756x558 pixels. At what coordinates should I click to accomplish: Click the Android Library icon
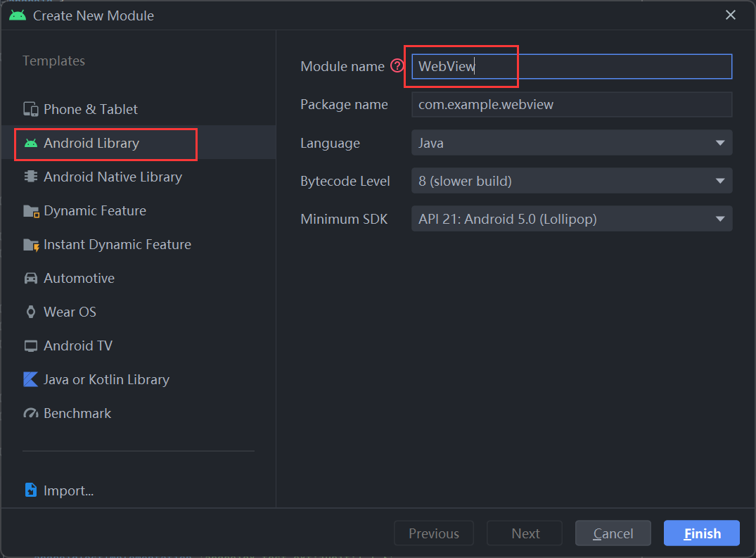pos(31,144)
